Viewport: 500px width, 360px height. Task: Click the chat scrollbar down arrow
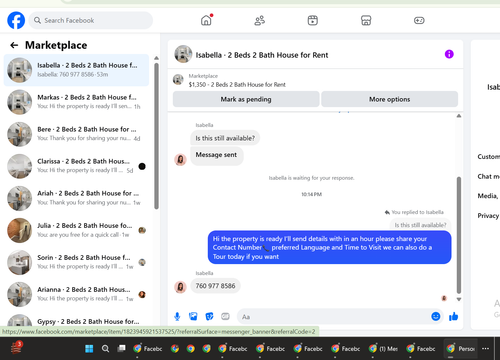[459, 299]
